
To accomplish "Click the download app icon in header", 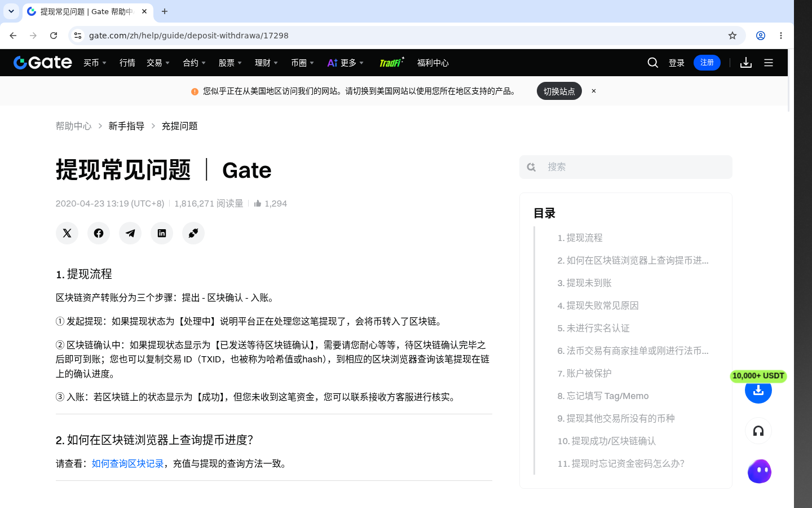I will (x=746, y=63).
